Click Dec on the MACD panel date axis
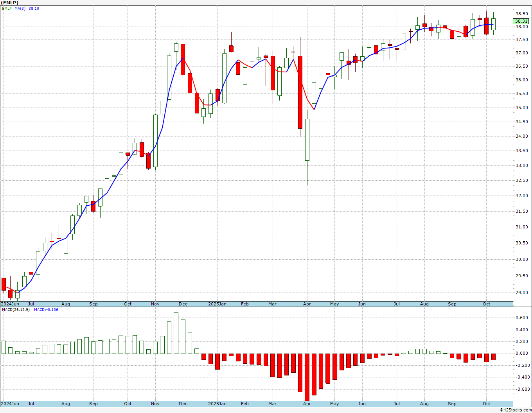532x413 pixels. click(183, 404)
